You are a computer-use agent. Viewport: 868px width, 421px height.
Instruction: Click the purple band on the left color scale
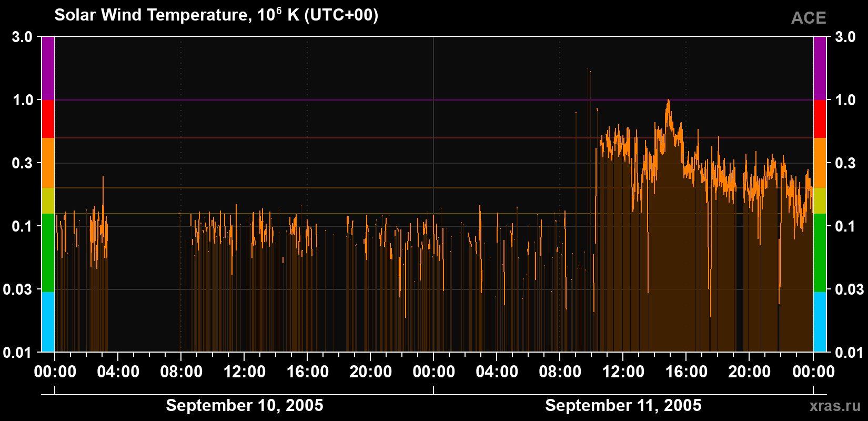48,68
